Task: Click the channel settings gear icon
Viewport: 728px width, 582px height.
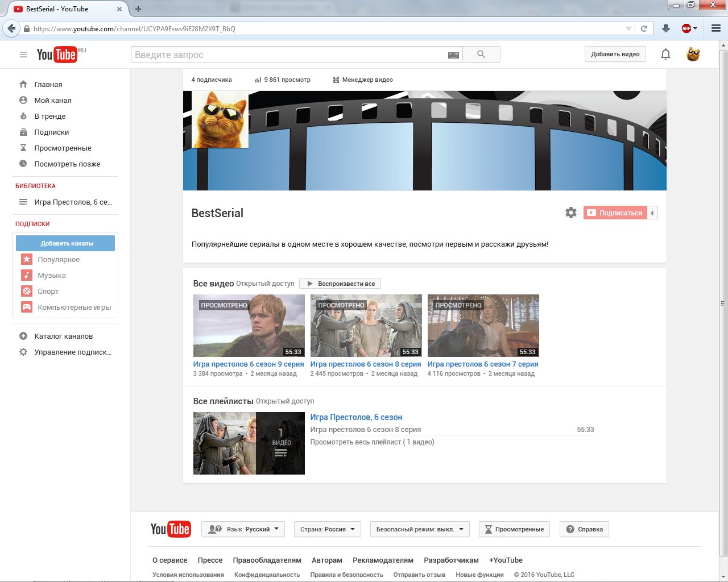Action: click(571, 213)
